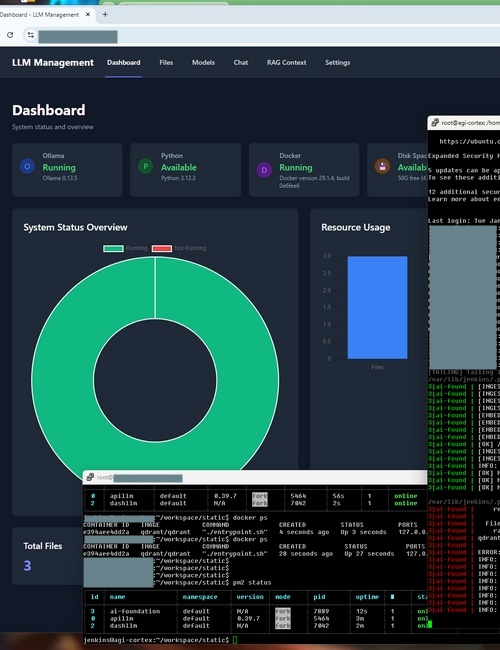The image size is (500, 650).
Task: Click 'Up 27 seconds' status in terminal
Action: click(x=369, y=554)
